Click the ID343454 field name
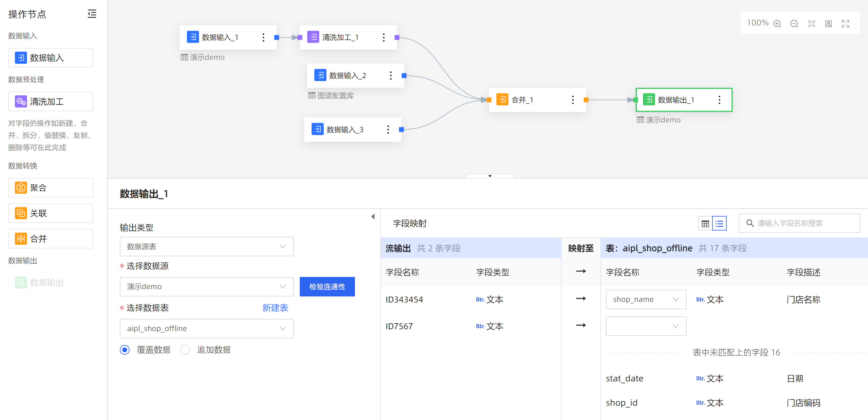 click(x=404, y=299)
